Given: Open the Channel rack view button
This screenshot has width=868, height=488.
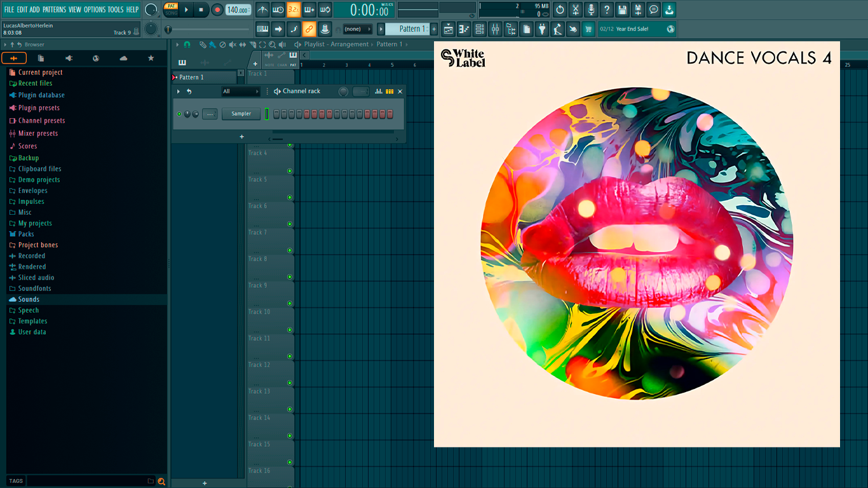Looking at the screenshot, I should 480,29.
